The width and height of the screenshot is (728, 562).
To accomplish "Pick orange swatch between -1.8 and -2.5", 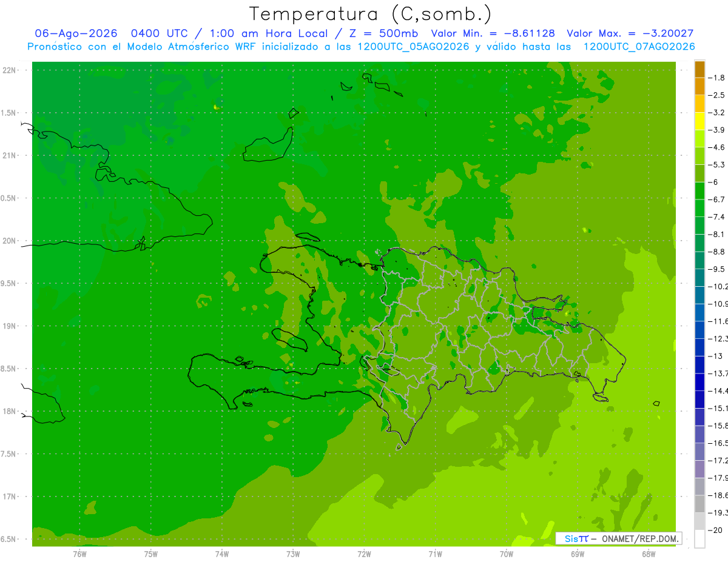I will [x=699, y=87].
